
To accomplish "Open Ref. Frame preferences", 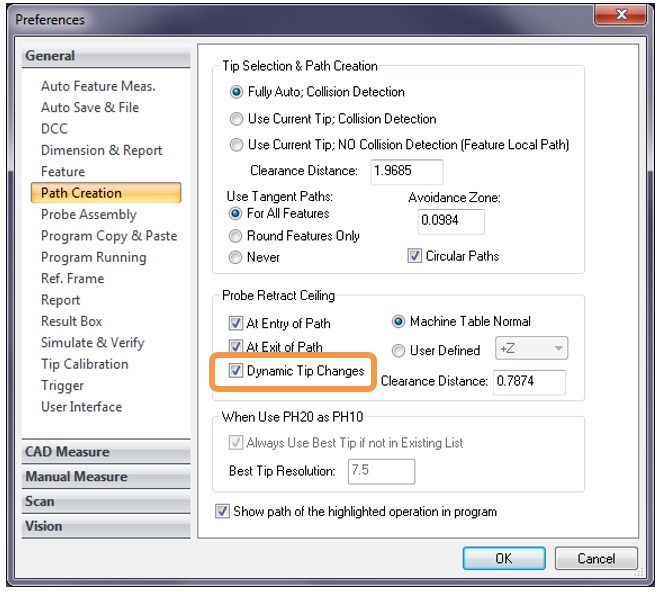I will 72,279.
